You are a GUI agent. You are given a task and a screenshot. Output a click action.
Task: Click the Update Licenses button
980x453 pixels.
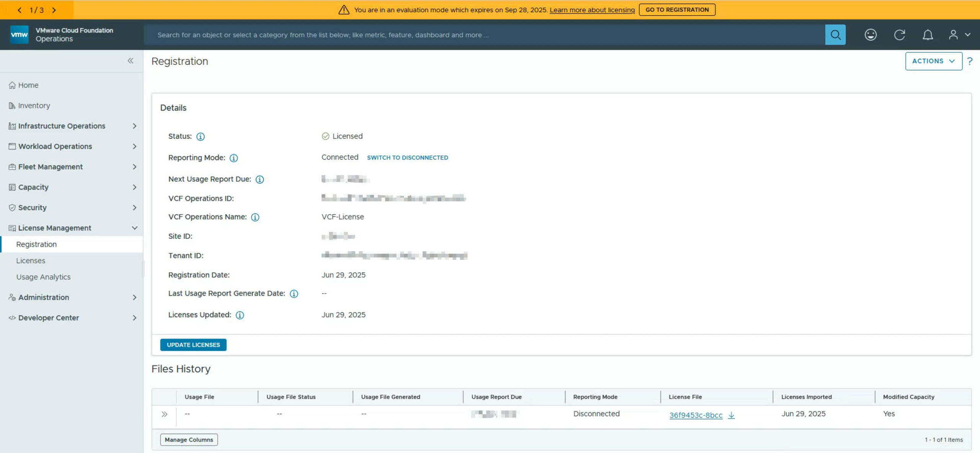point(193,345)
